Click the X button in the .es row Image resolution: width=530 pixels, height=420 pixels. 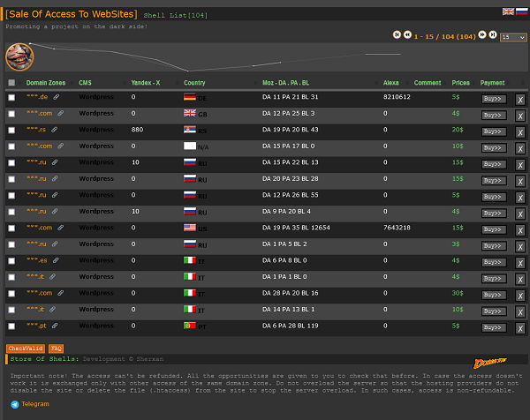[520, 263]
